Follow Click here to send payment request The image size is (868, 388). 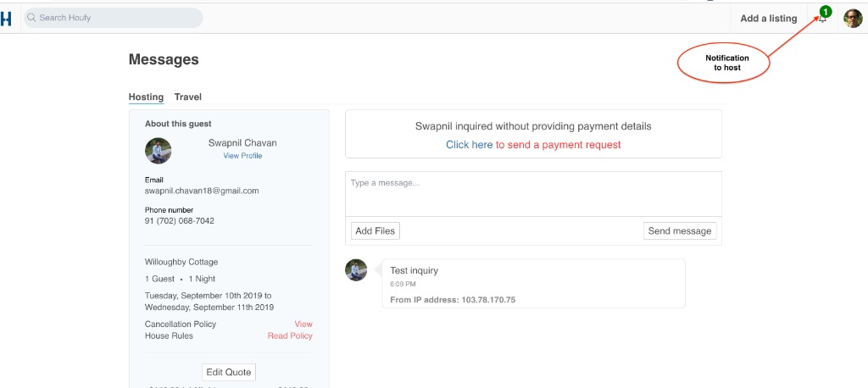470,145
